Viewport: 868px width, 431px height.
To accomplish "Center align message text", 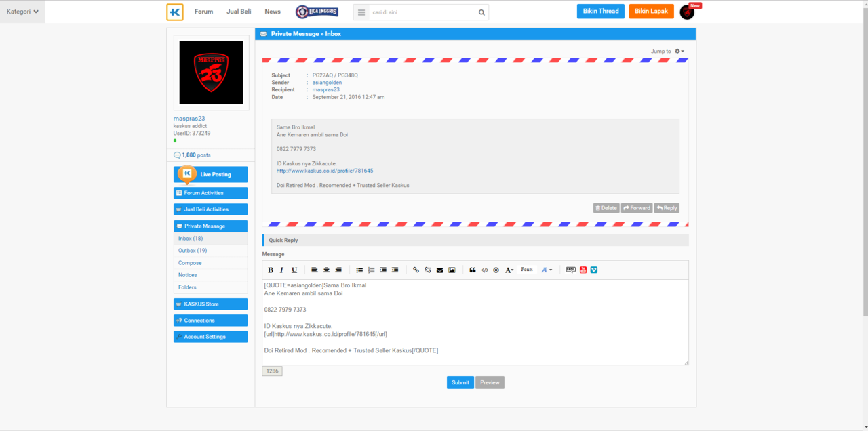I will [x=326, y=270].
